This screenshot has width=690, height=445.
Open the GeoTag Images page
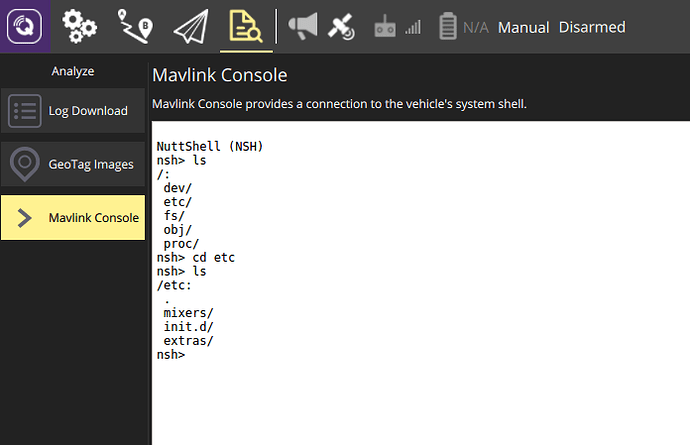[73, 164]
